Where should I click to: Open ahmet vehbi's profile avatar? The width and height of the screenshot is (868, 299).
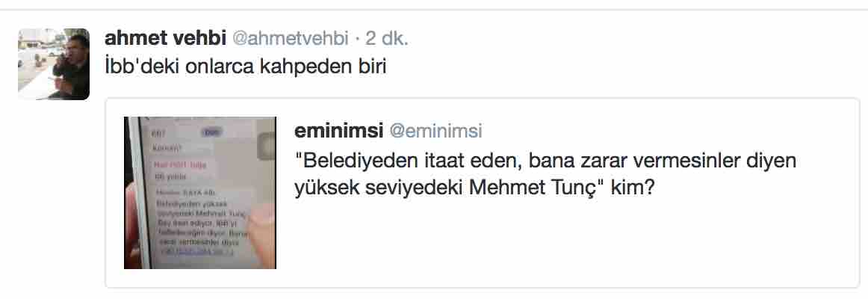(54, 64)
